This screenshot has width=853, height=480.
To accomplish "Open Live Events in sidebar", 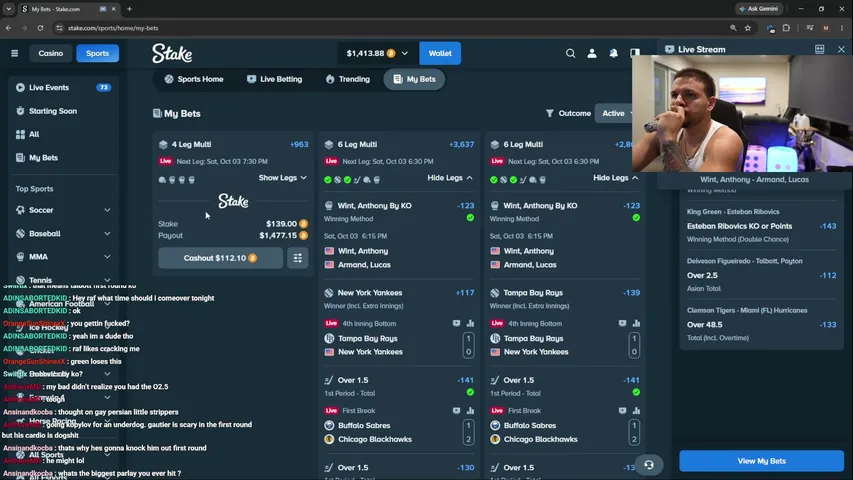I will pos(63,88).
